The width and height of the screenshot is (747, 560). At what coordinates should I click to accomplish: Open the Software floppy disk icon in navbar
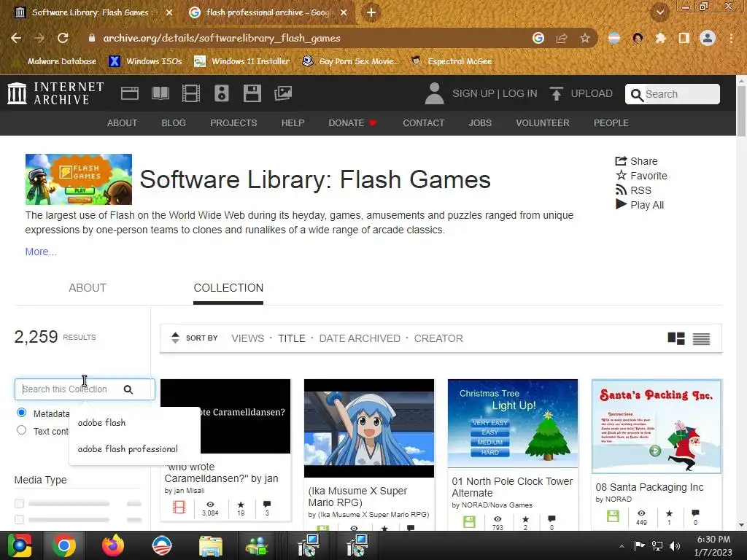pos(252,93)
